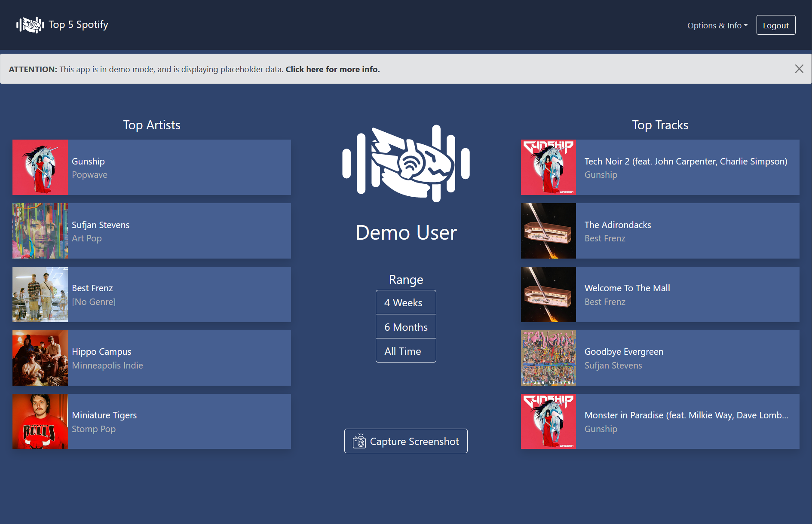Screen dimensions: 812x524
Task: Click the Range label above options
Action: (406, 280)
